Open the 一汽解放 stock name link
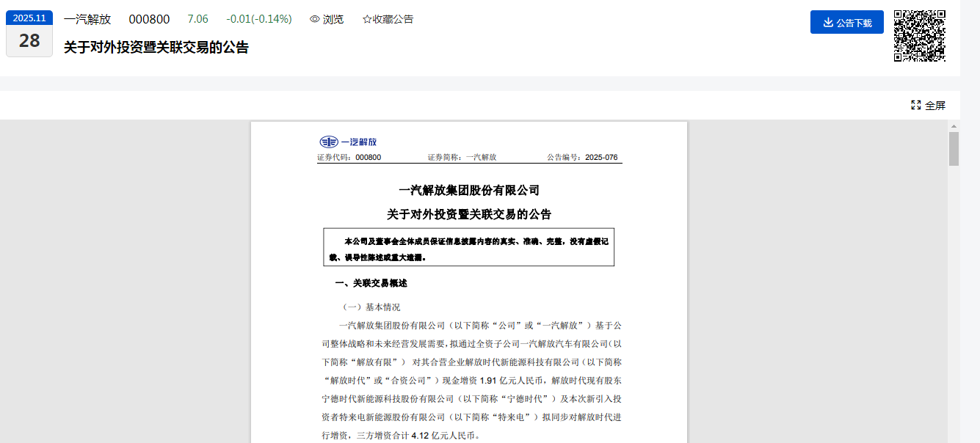This screenshot has width=980, height=443. (x=87, y=19)
